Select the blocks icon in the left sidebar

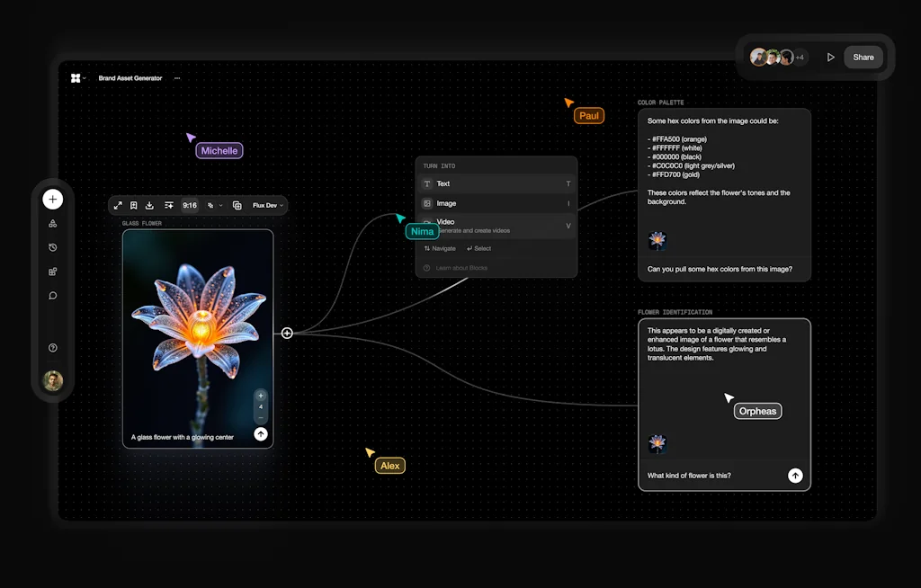click(x=52, y=272)
